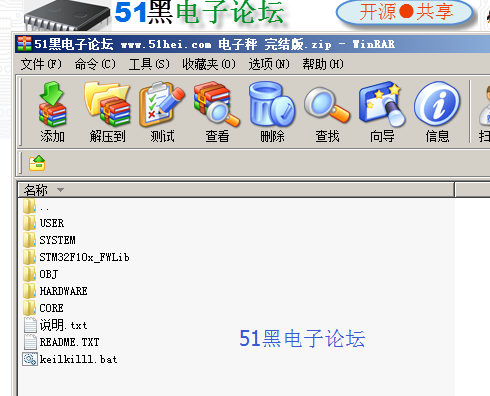Open the 选项(N) menu
490x396 pixels.
pos(269,64)
